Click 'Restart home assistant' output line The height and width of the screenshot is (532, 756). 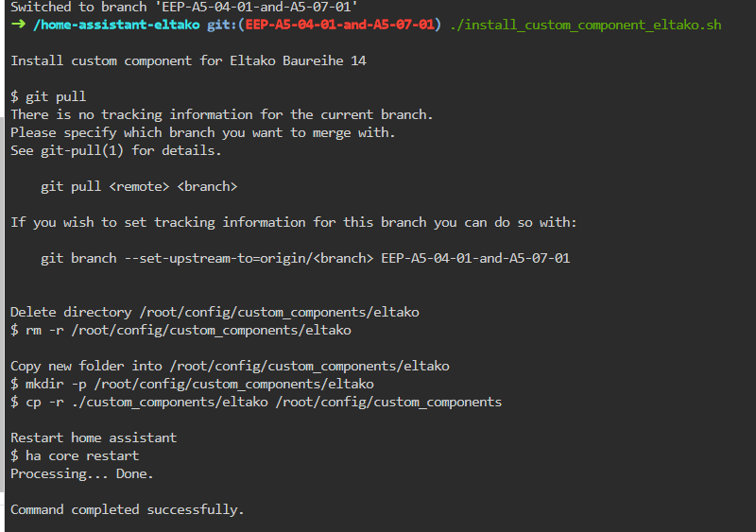[94, 438]
